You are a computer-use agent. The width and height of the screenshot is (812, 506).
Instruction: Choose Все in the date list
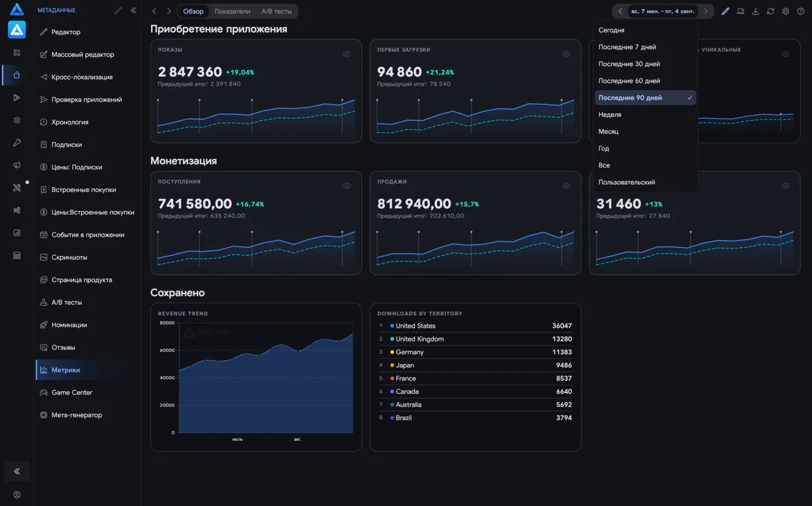(x=646, y=166)
